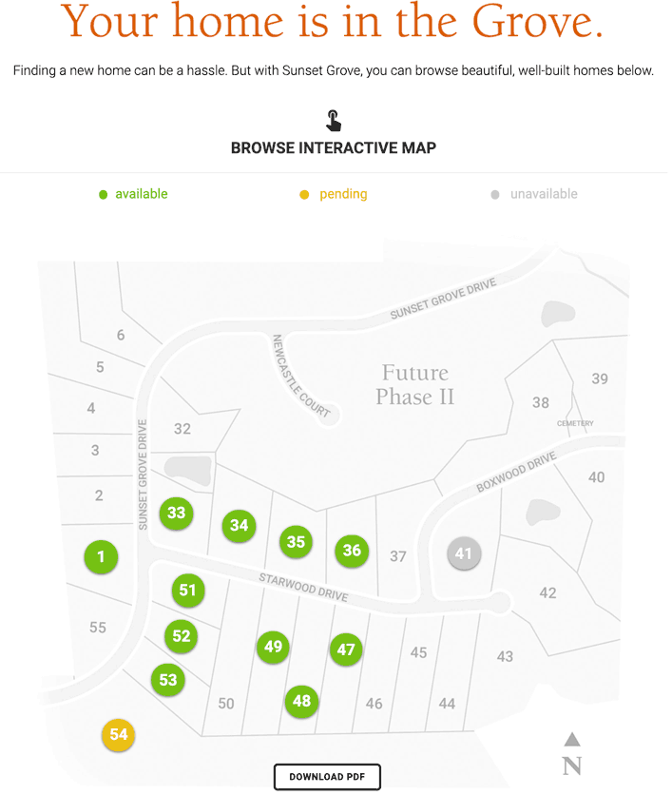Click the gray unavailable legend dot
The image size is (672, 795).
tap(494, 195)
